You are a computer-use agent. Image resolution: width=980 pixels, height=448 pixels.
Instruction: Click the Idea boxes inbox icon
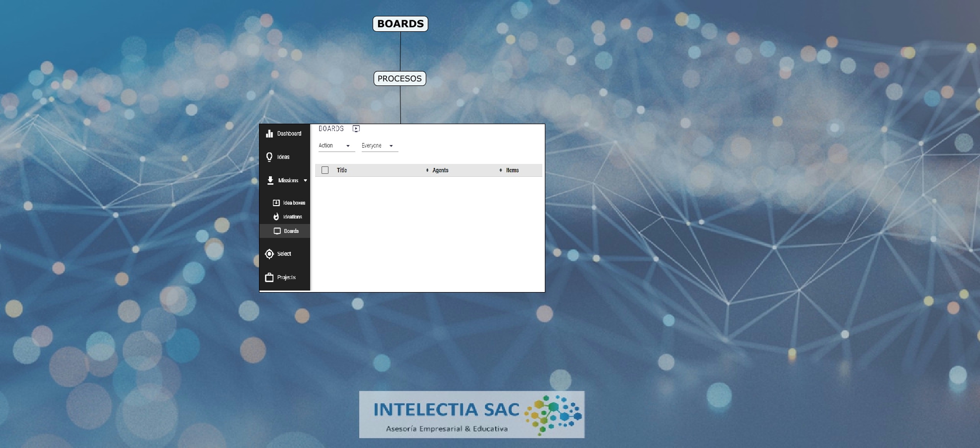[276, 203]
